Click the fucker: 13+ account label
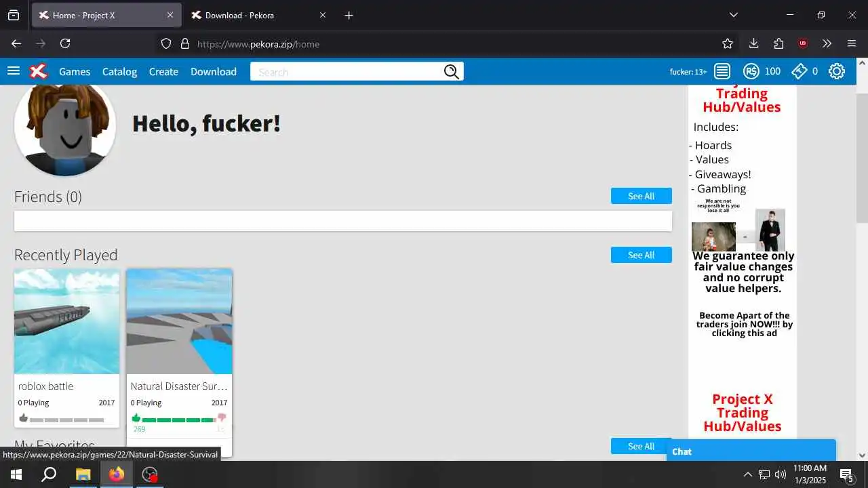 click(688, 71)
